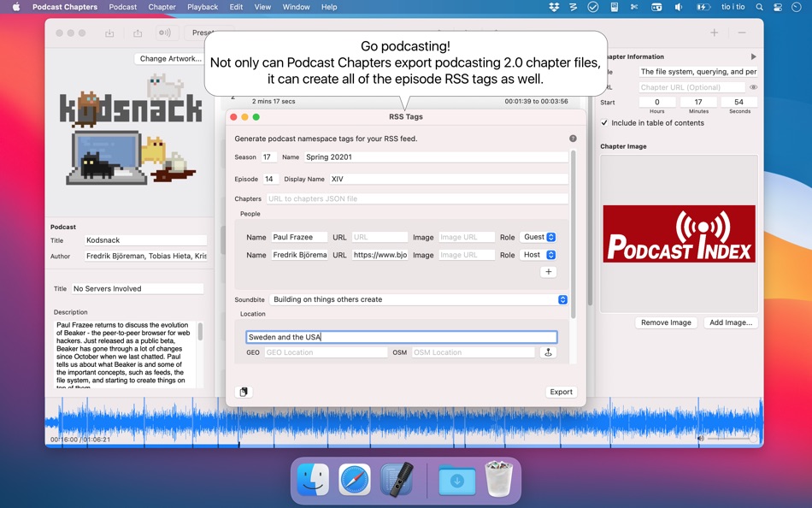Click the Chapters JSON URL field
This screenshot has width=812, height=508.
point(417,198)
